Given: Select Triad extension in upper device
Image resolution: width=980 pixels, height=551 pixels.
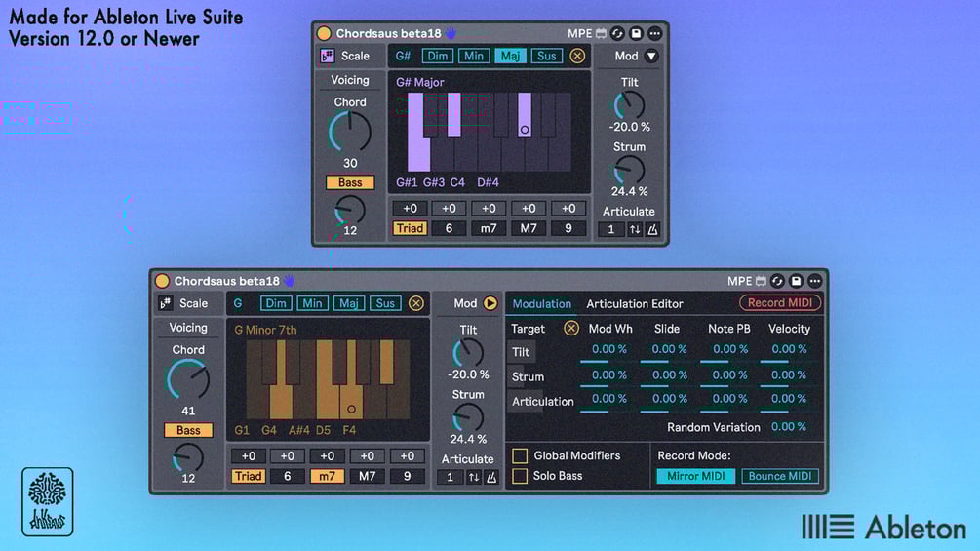Looking at the screenshot, I should [x=410, y=228].
